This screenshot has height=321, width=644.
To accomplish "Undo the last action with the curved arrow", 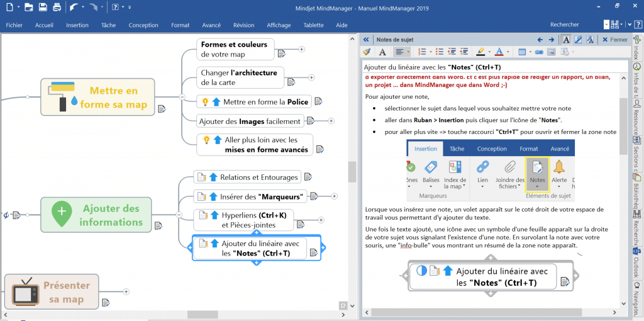I will pyautogui.click(x=74, y=6).
